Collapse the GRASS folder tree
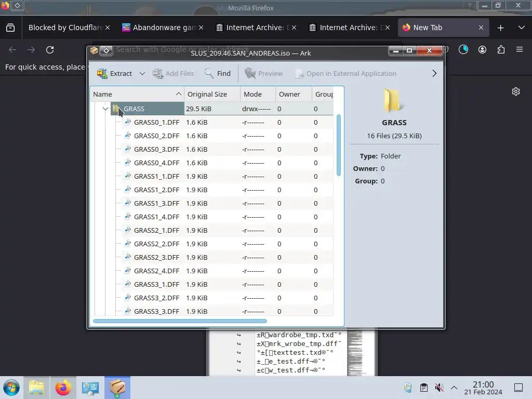The width and height of the screenshot is (532, 399). (x=105, y=109)
